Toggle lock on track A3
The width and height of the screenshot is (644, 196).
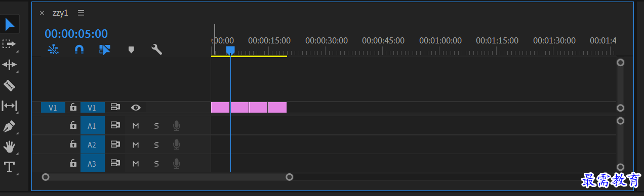pyautogui.click(x=73, y=163)
